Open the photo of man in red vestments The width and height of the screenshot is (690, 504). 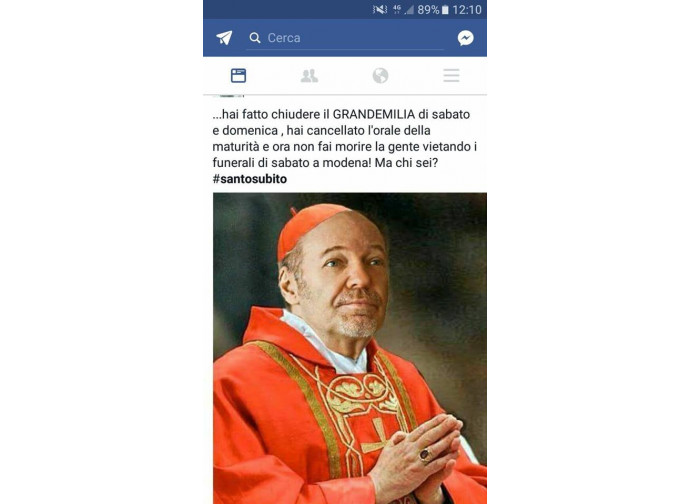pos(350,348)
